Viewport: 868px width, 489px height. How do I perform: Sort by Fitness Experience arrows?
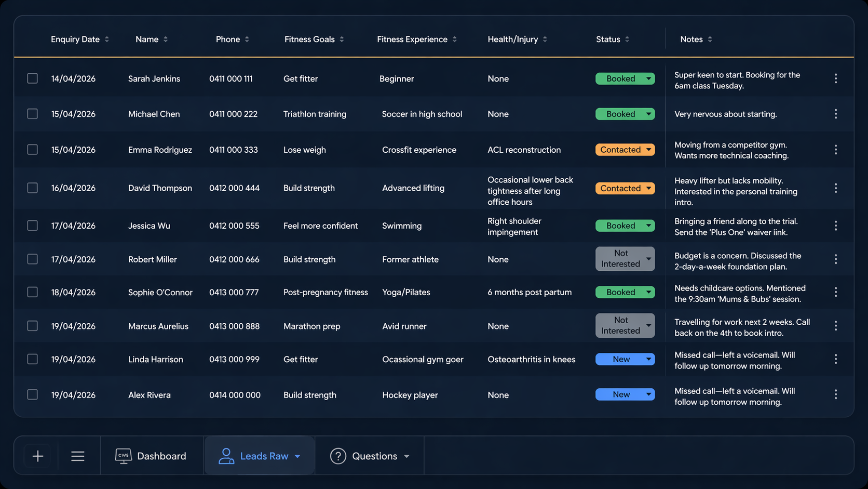455,39
